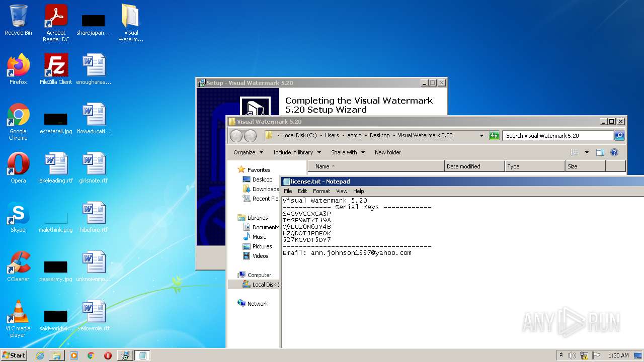The image size is (644, 362).
Task: Open Notepad Help menu
Action: click(358, 191)
